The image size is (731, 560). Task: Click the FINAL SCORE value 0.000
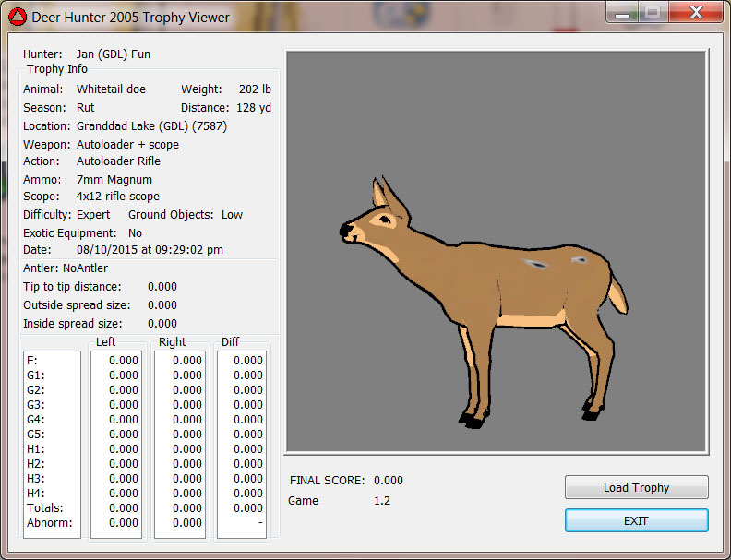point(388,481)
